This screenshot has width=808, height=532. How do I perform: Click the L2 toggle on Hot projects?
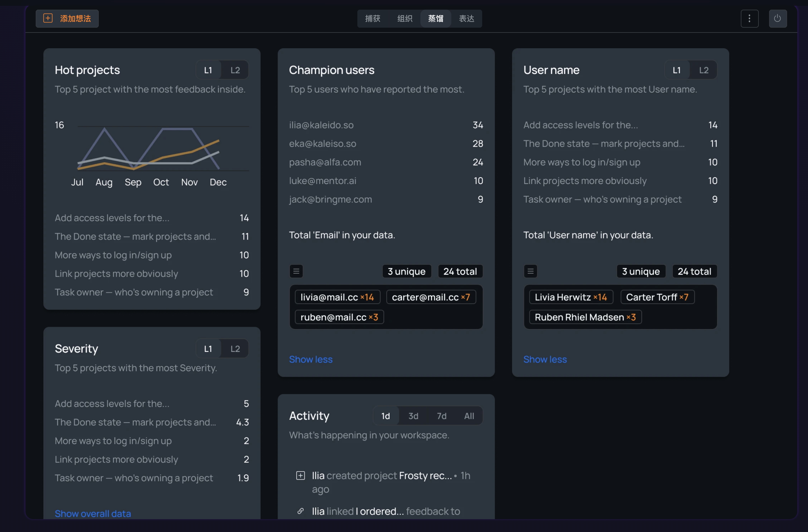point(234,69)
